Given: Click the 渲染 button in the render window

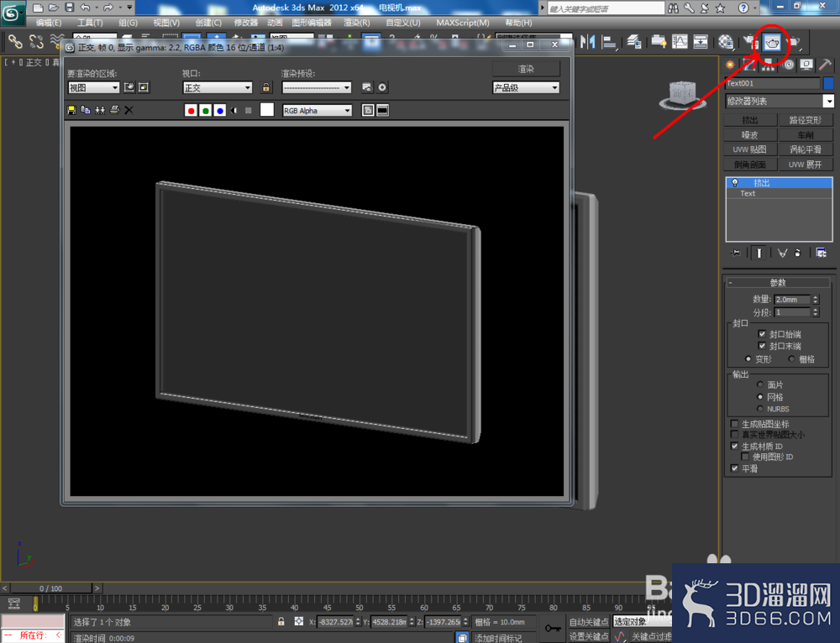Looking at the screenshot, I should [526, 69].
